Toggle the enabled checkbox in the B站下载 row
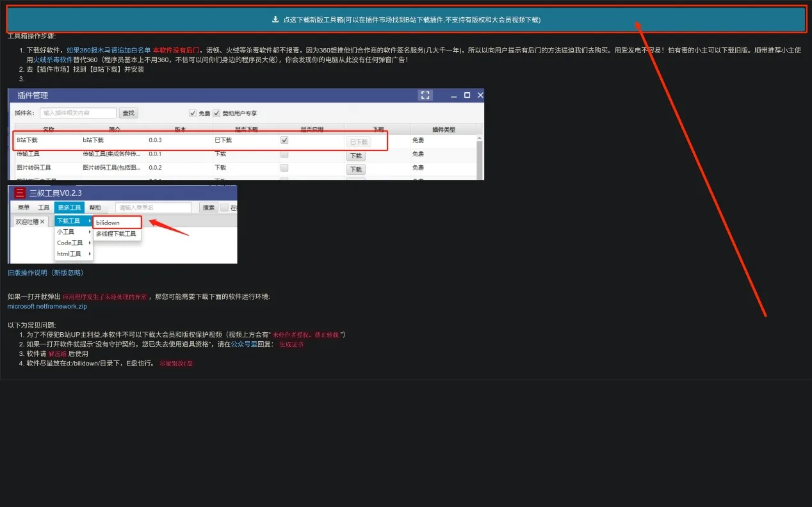 click(284, 140)
